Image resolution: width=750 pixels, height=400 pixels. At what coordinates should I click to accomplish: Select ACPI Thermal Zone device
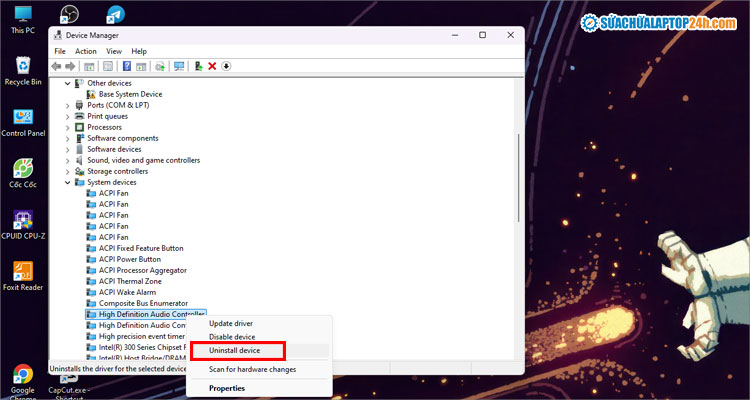(x=124, y=281)
